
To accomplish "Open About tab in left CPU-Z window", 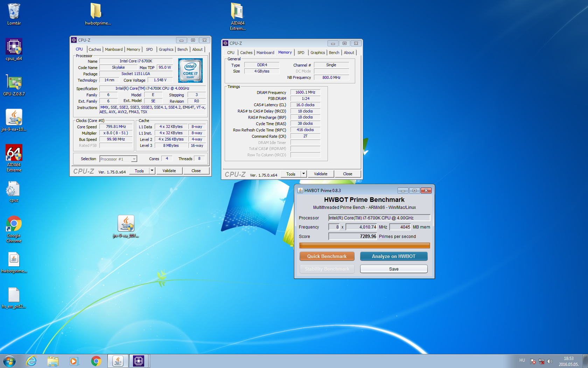I will (x=197, y=49).
